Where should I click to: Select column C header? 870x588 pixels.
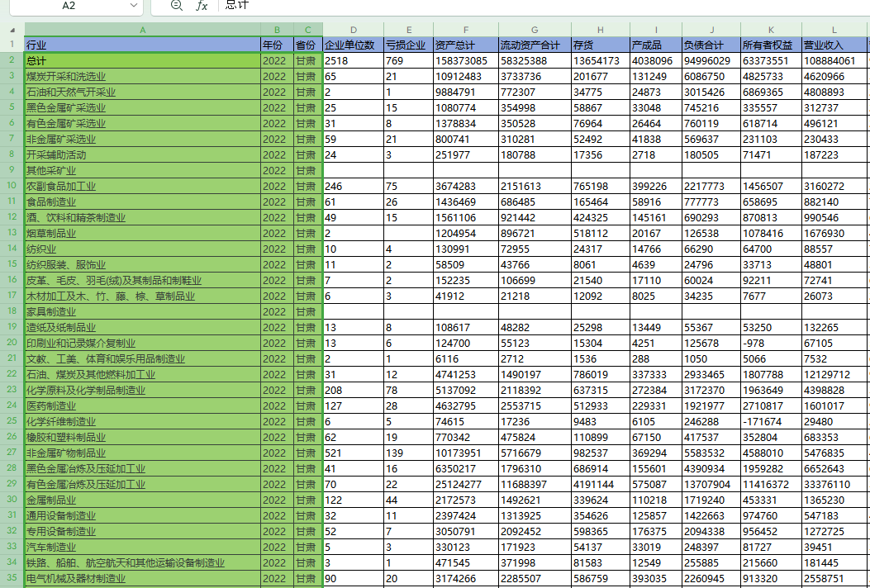pyautogui.click(x=308, y=30)
